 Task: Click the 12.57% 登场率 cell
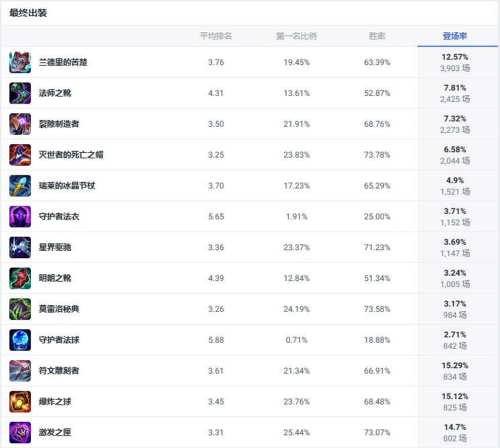[x=455, y=57]
